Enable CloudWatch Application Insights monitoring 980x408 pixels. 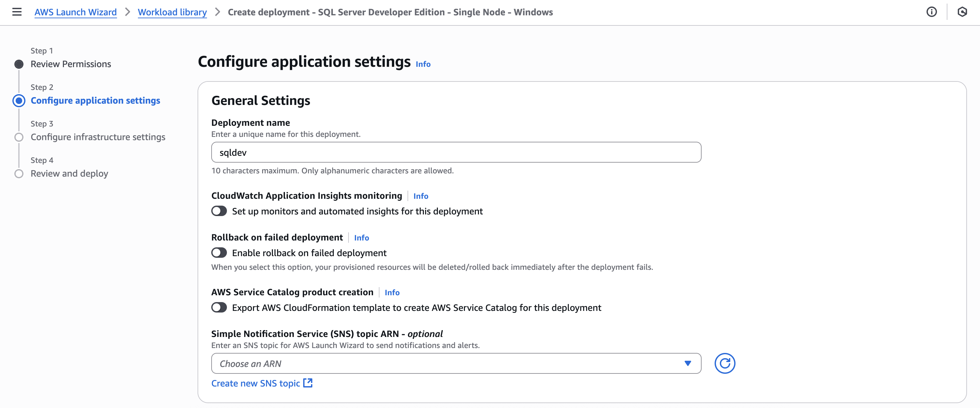(219, 211)
